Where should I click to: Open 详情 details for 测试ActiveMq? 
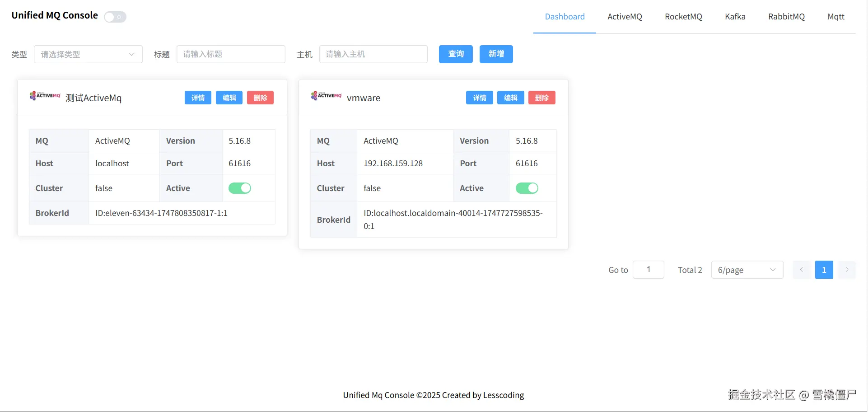198,98
